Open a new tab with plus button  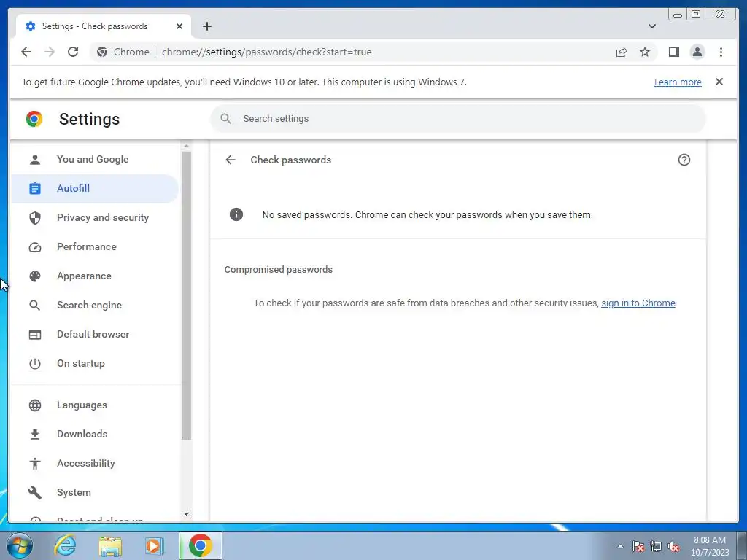206,26
